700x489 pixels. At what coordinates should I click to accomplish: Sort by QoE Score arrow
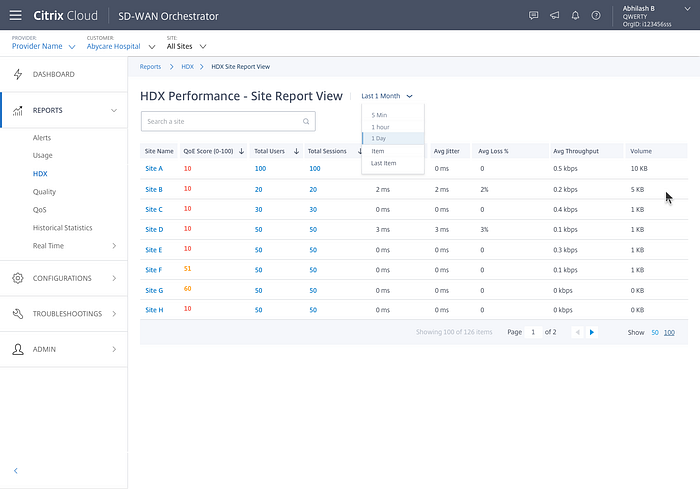pyautogui.click(x=242, y=151)
